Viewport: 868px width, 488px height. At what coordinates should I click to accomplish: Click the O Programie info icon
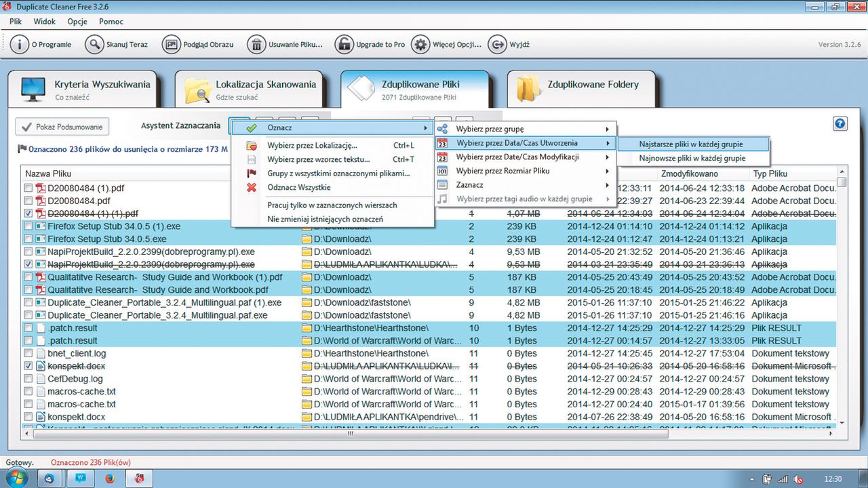point(19,45)
